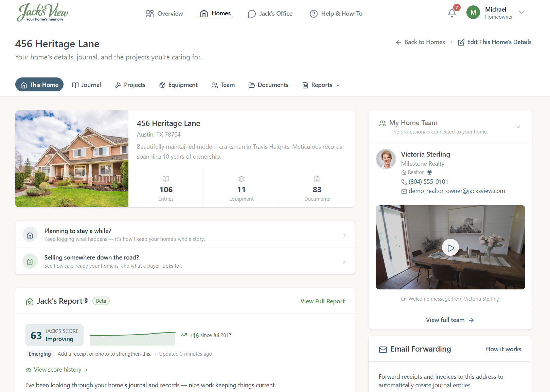This screenshot has height=392, width=550.
Task: Open the Planning to stay a while row
Action: pos(185,235)
